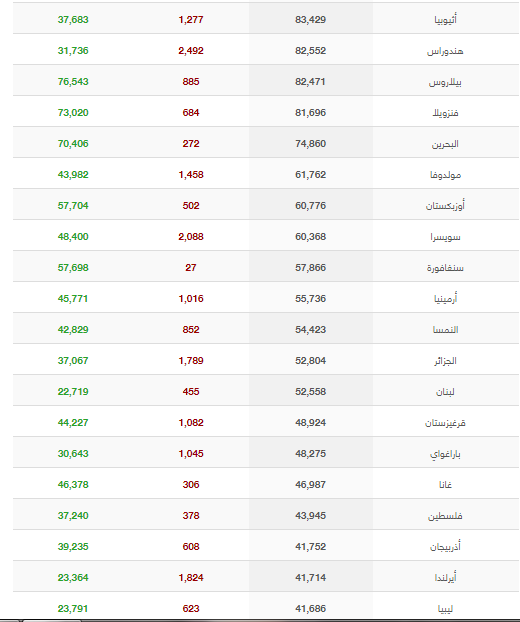Select the green recovered number 48,400
Viewport: 520px width, 622px height.
click(x=73, y=236)
